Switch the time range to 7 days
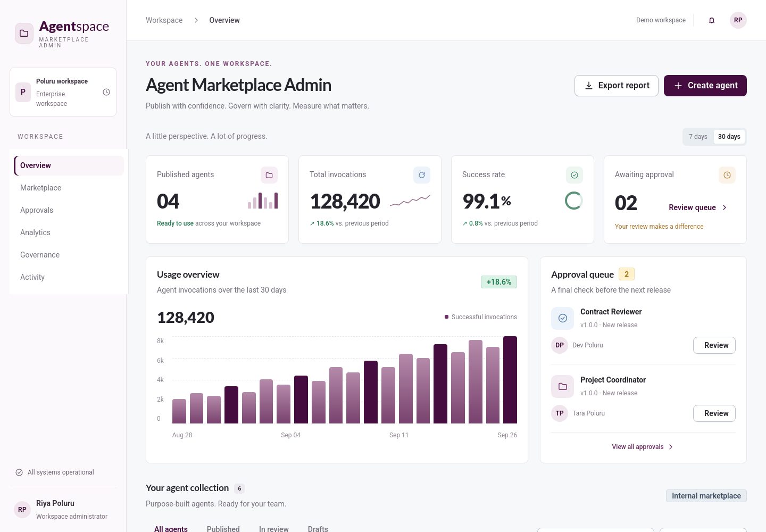The image size is (766, 532). coord(698,137)
